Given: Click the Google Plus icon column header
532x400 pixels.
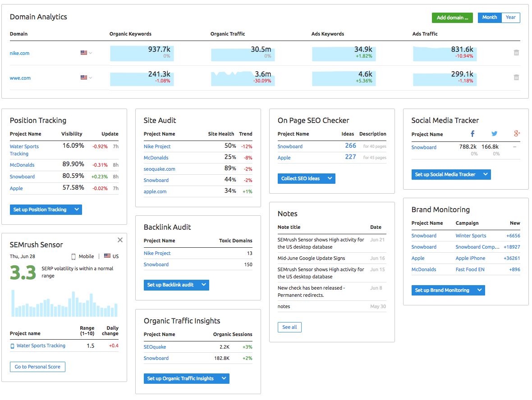Looking at the screenshot, I should pyautogui.click(x=517, y=134).
